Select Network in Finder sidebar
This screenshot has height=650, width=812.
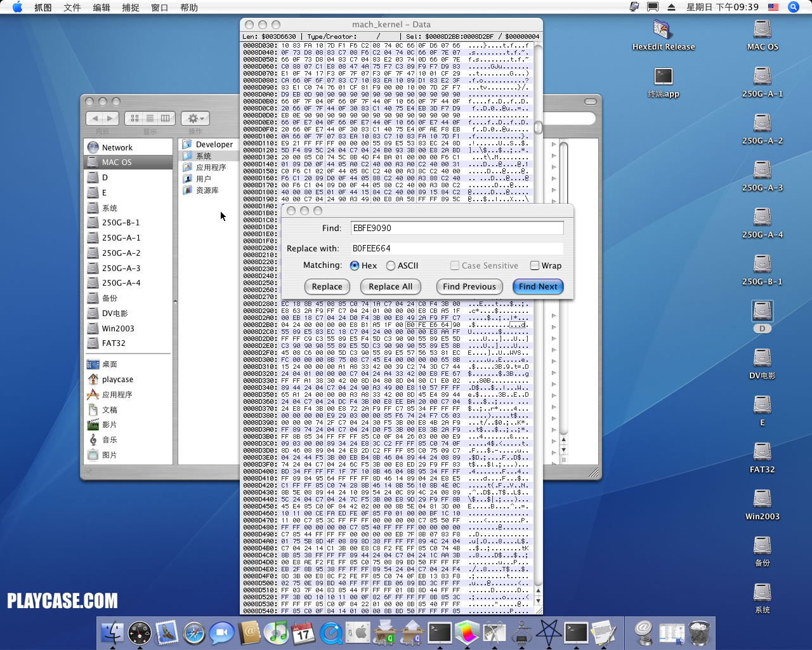click(128, 147)
